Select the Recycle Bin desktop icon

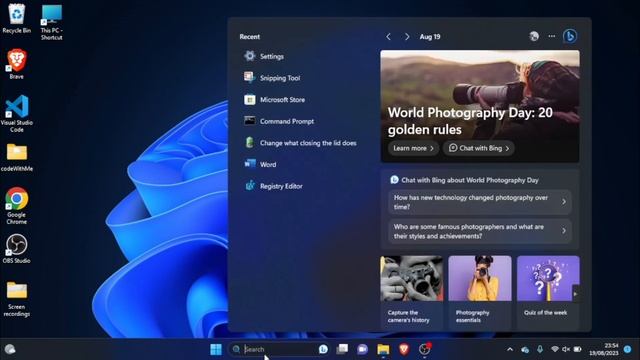tap(16, 18)
